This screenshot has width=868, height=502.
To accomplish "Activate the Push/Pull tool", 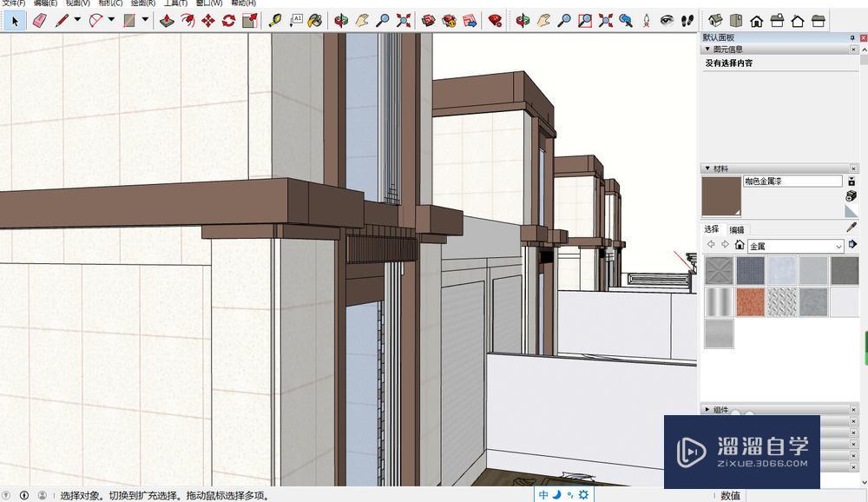I will [x=167, y=21].
